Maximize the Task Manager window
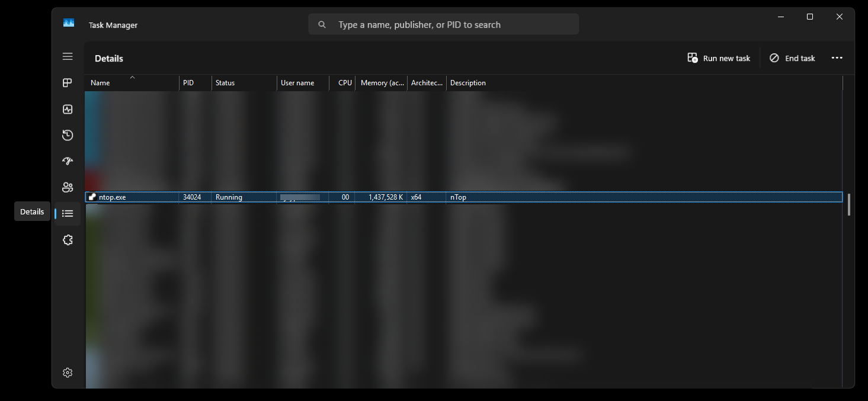 810,17
